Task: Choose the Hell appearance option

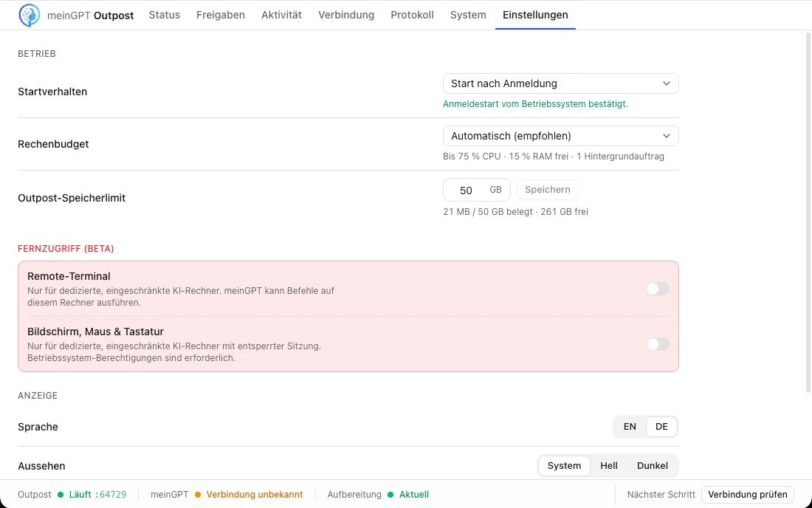Action: click(608, 465)
